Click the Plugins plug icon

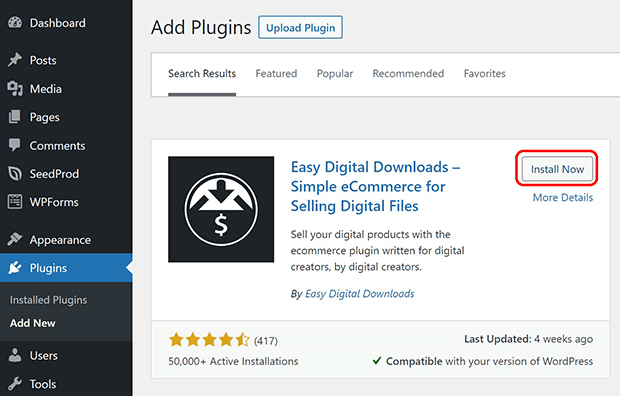(15, 268)
